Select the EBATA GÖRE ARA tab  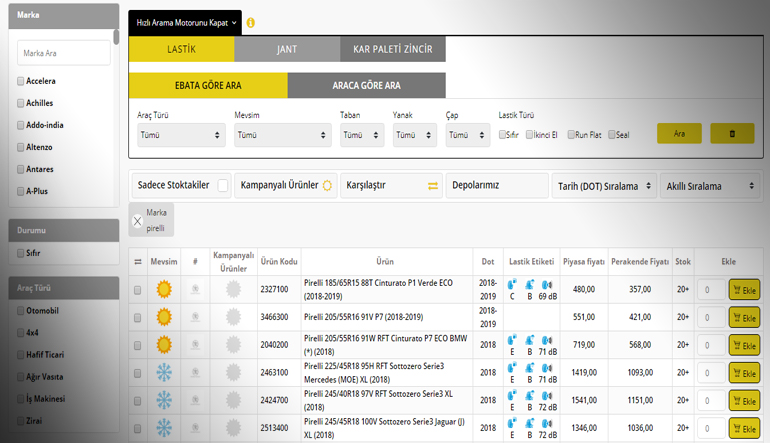[208, 85]
